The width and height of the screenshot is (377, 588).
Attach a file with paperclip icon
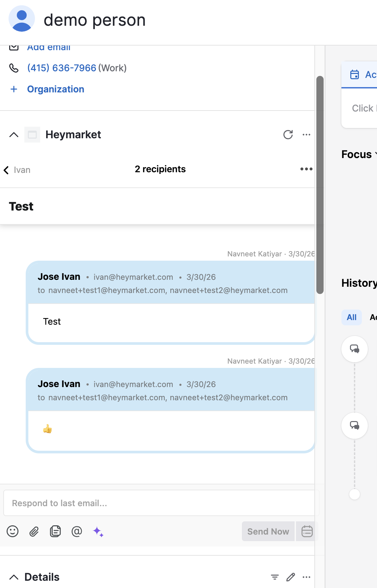coord(34,531)
